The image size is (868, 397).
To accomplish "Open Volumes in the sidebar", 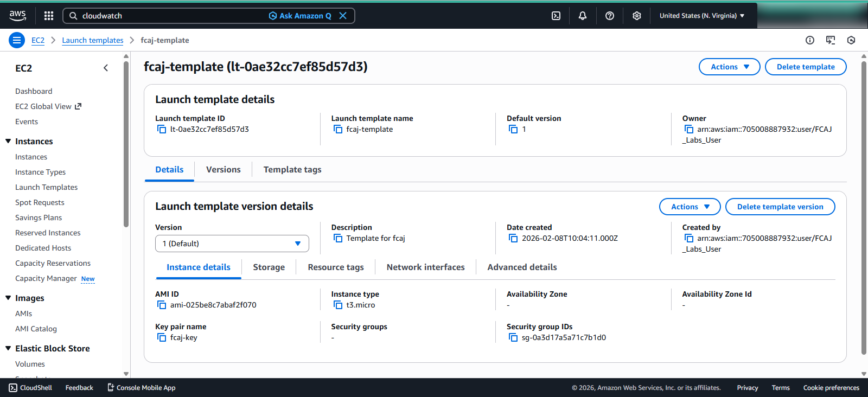I will pyautogui.click(x=30, y=364).
